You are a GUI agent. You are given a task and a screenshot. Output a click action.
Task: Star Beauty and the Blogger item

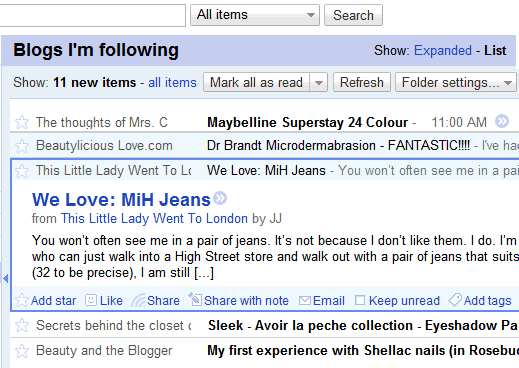click(x=22, y=351)
